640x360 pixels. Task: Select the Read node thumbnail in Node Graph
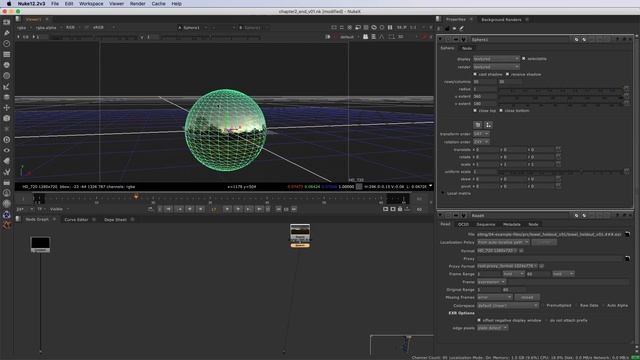(300, 233)
